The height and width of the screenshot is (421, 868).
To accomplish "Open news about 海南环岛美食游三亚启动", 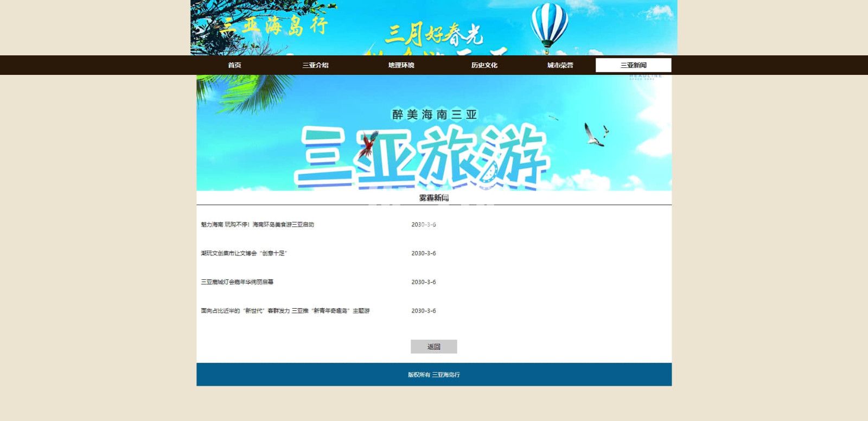I will [257, 225].
